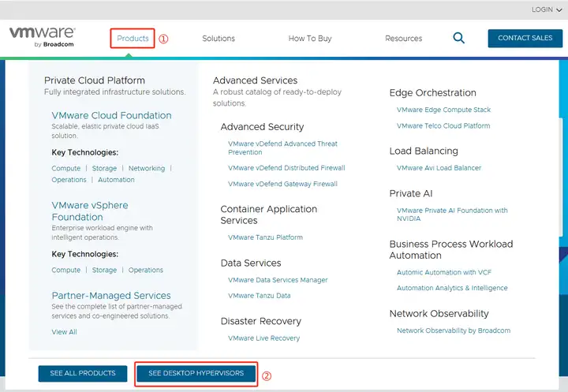Screen dimensions: 568x392
Task: Open VMware Private AI Foundation with NVIDIA
Action: coord(452,214)
